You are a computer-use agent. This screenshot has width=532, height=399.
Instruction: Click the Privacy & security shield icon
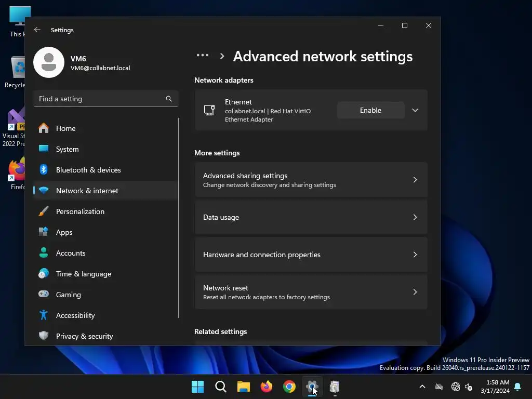coord(44,336)
